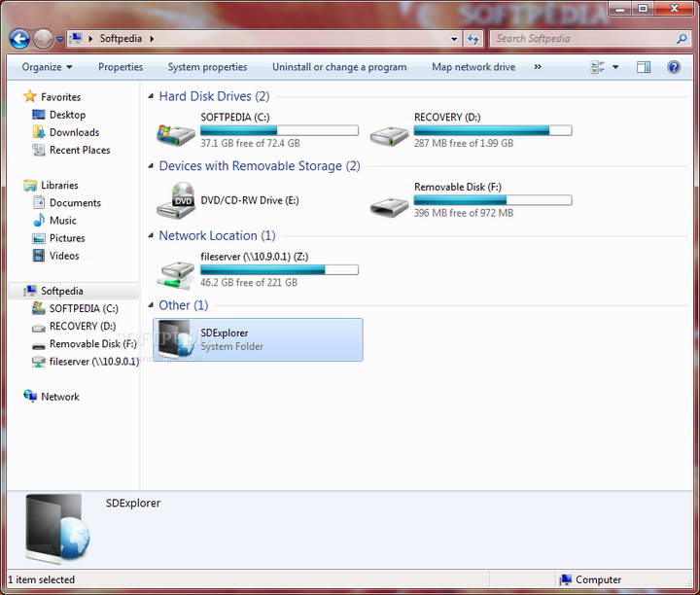Click the SDExplorer thumbnail in details pane
This screenshot has height=595, width=700.
click(x=57, y=529)
